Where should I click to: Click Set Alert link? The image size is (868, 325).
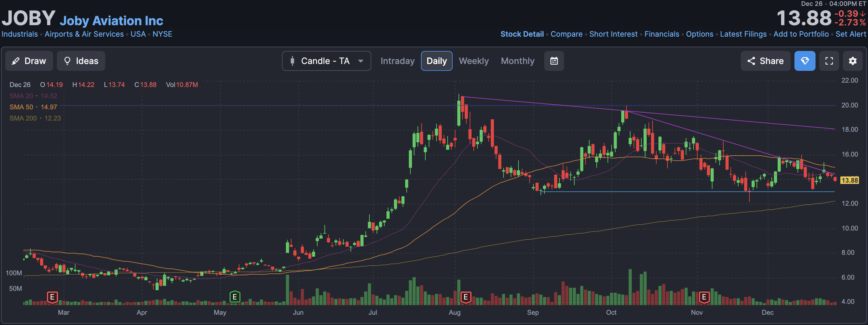851,34
